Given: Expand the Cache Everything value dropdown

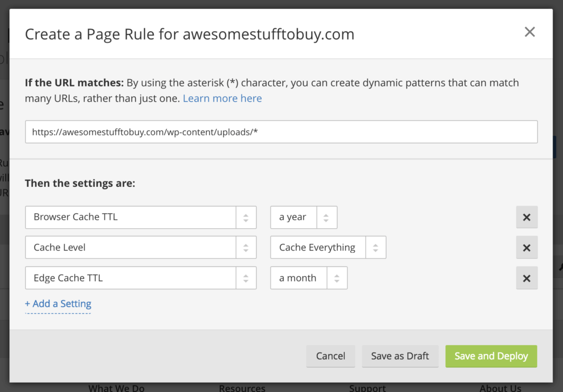Looking at the screenshot, I should pyautogui.click(x=328, y=247).
